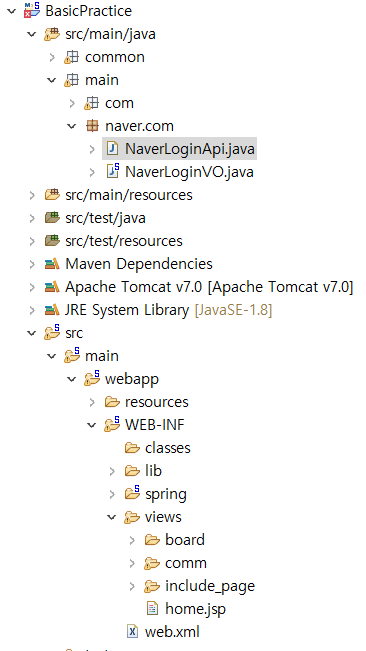Collapse the src/main/java node

tap(32, 34)
